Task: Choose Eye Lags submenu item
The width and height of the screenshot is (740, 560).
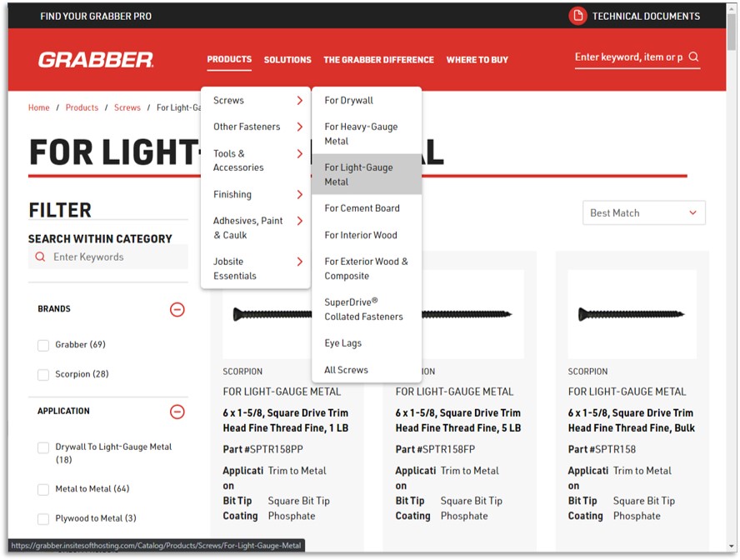Action: pos(367,343)
